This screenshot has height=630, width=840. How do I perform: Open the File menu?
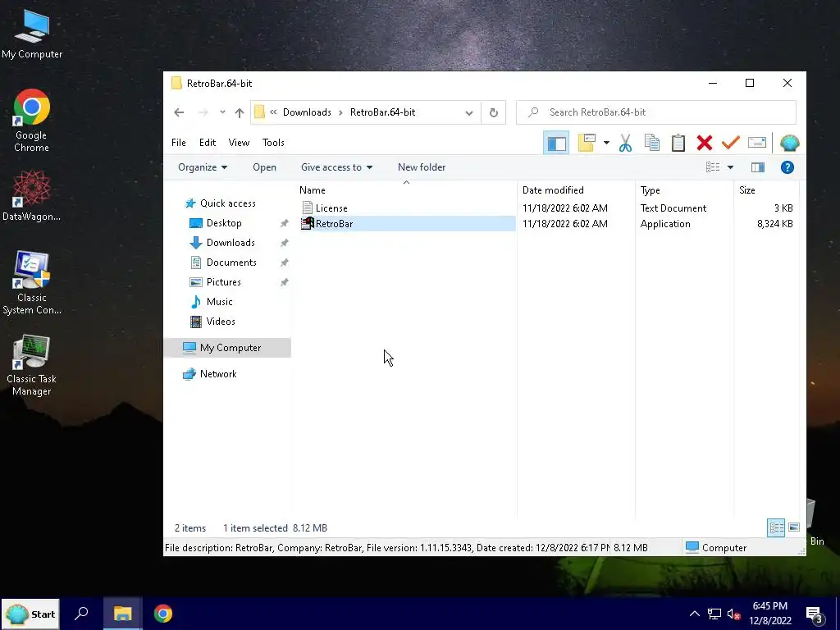178,143
